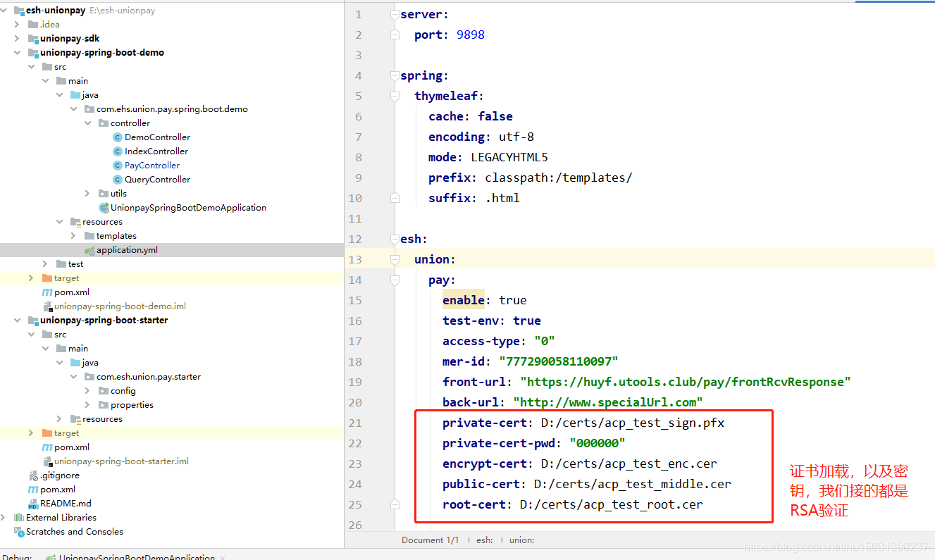
Task: Click the README.md markdown file icon
Action: 33,504
